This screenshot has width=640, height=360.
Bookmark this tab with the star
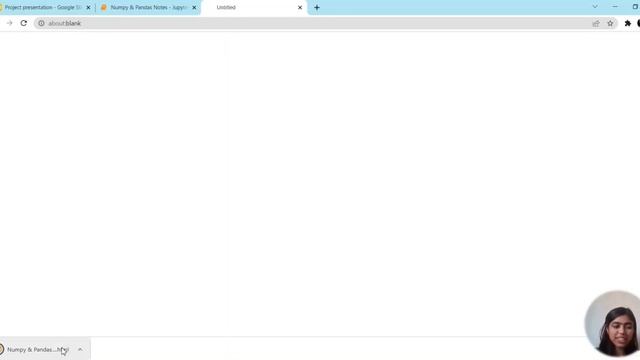pyautogui.click(x=610, y=23)
